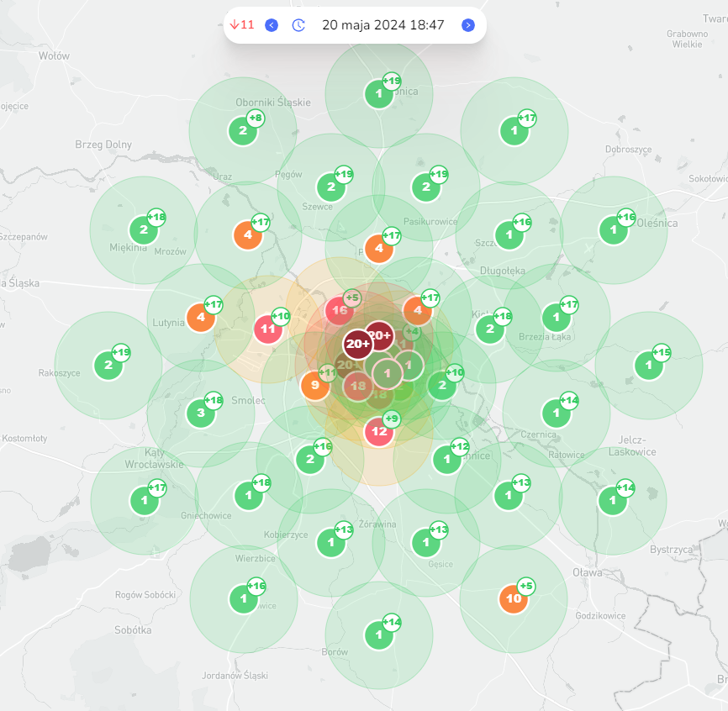Open green marker 3 near Smolec
Image resolution: width=728 pixels, height=711 pixels.
pyautogui.click(x=200, y=413)
